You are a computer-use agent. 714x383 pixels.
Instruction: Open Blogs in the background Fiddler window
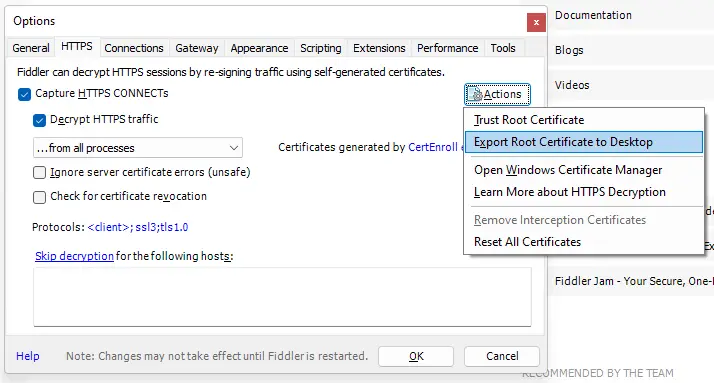point(569,50)
